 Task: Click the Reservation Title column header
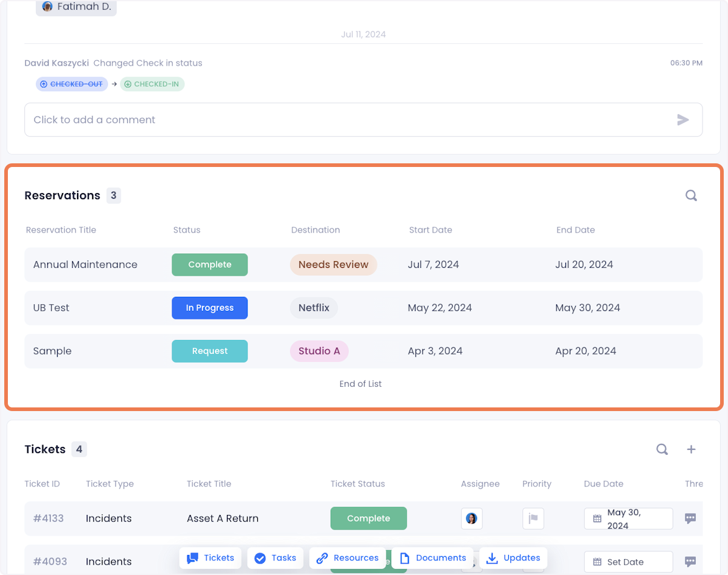[61, 230]
